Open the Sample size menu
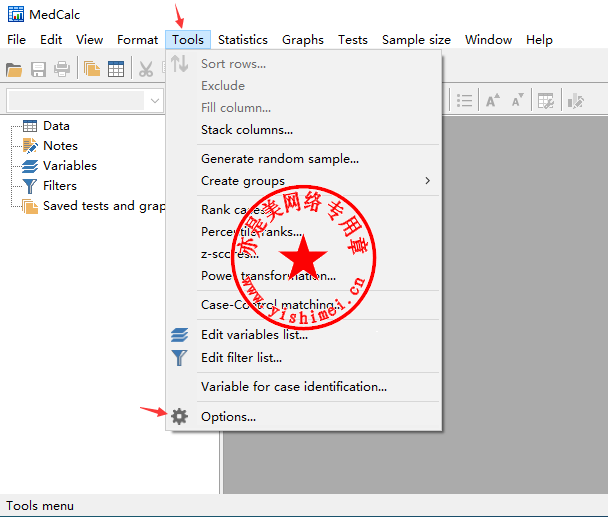The height and width of the screenshot is (517, 608). 416,40
